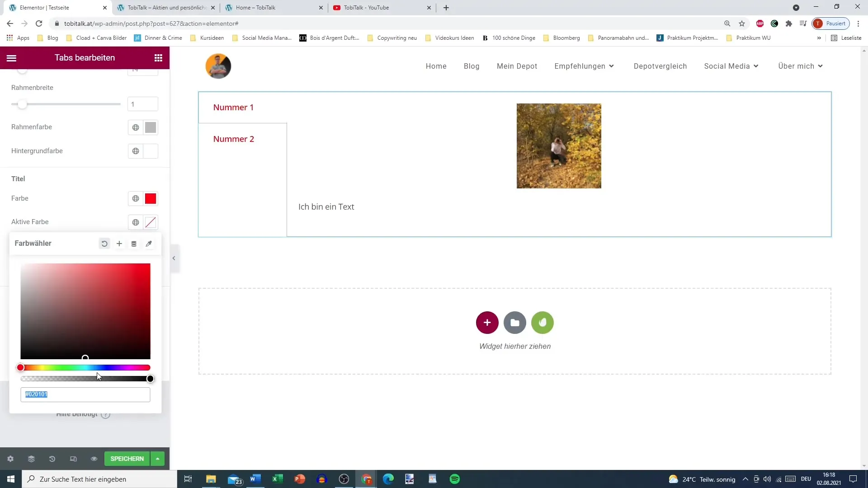Click the Pausiert profile button
868x488 pixels.
tap(831, 23)
